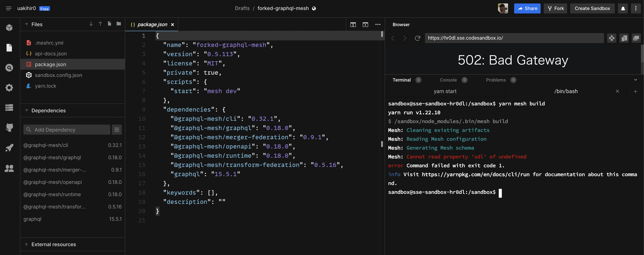Viewport: 644px width, 255px height.
Task: Open the Deployment rocket panel
Action: 9,148
